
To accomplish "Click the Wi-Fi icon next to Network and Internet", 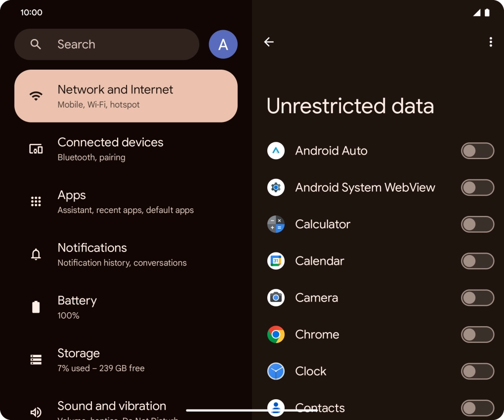I will [x=36, y=95].
